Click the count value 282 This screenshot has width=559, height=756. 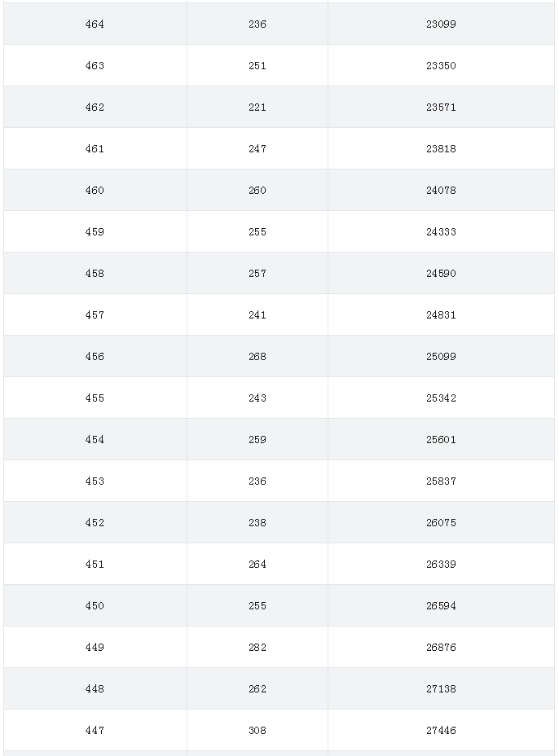click(x=257, y=647)
